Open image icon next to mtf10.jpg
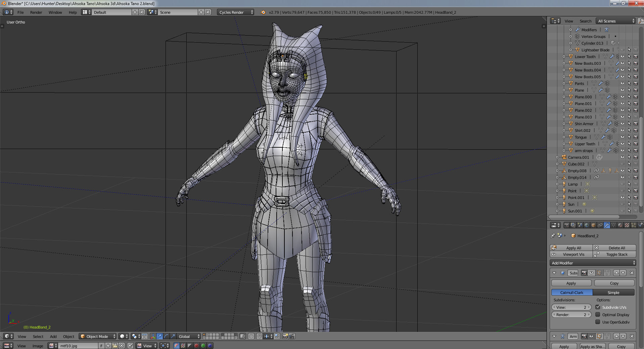 pyautogui.click(x=115, y=346)
